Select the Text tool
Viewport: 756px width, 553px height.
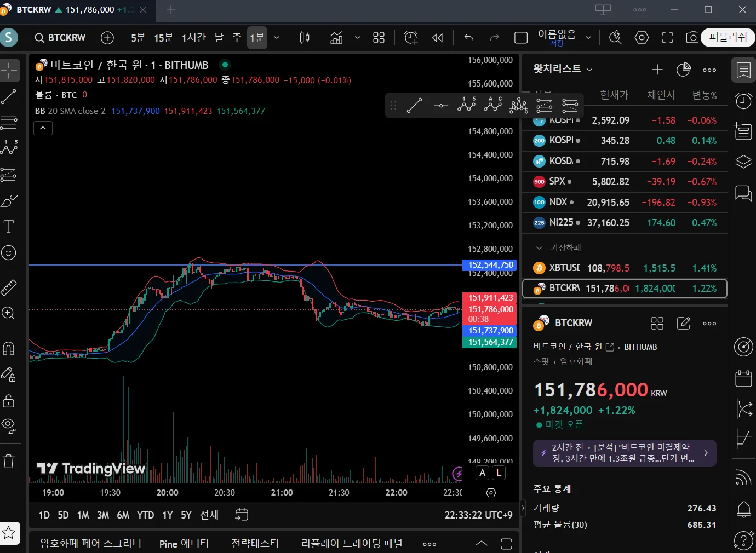click(9, 227)
